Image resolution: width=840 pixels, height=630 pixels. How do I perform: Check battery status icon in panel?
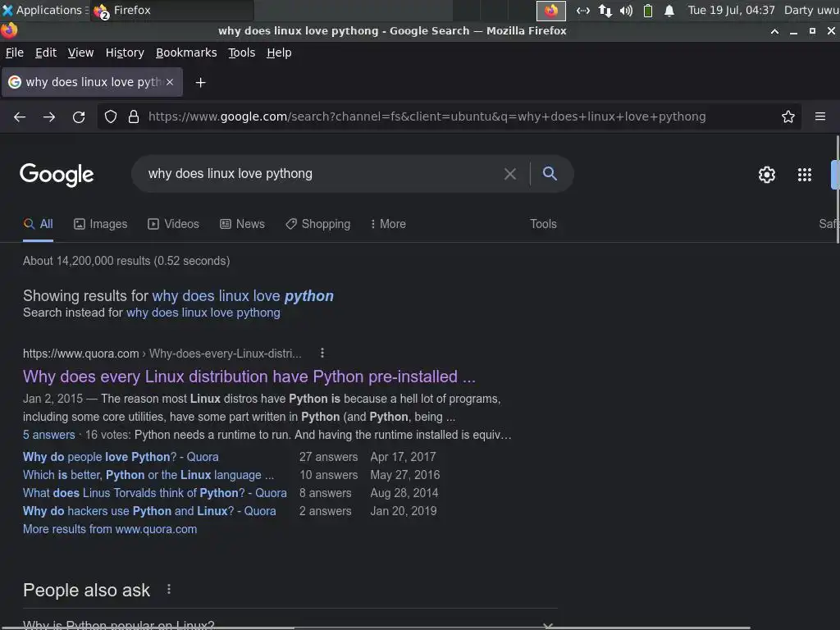(648, 10)
